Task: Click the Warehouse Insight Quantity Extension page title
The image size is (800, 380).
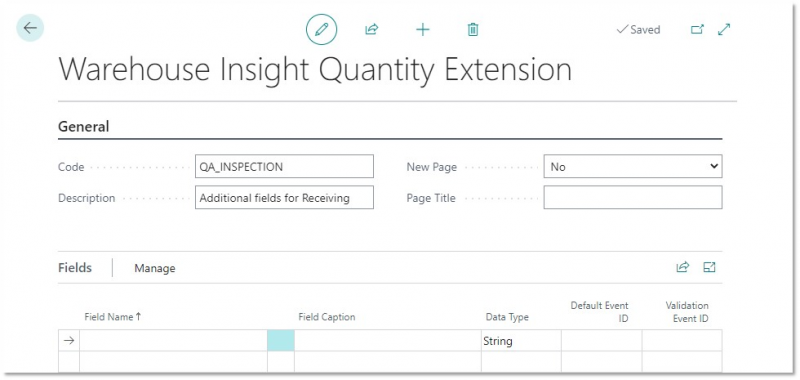Action: tap(315, 70)
